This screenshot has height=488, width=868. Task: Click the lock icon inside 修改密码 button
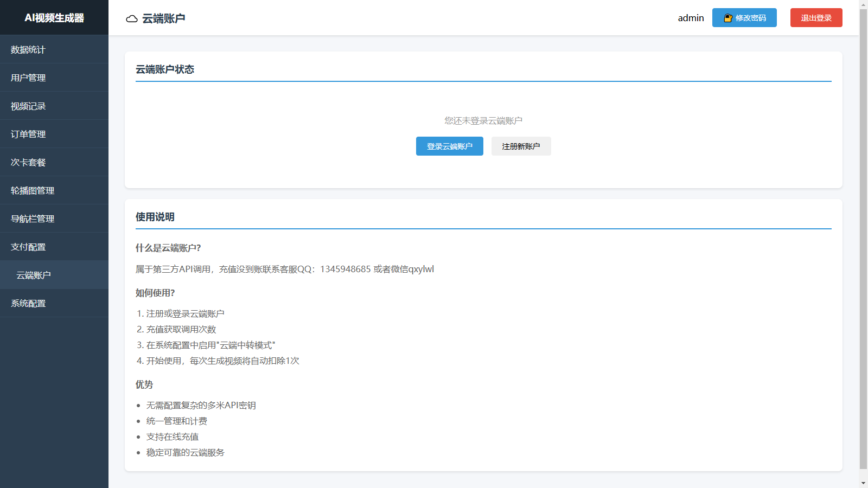(x=727, y=17)
